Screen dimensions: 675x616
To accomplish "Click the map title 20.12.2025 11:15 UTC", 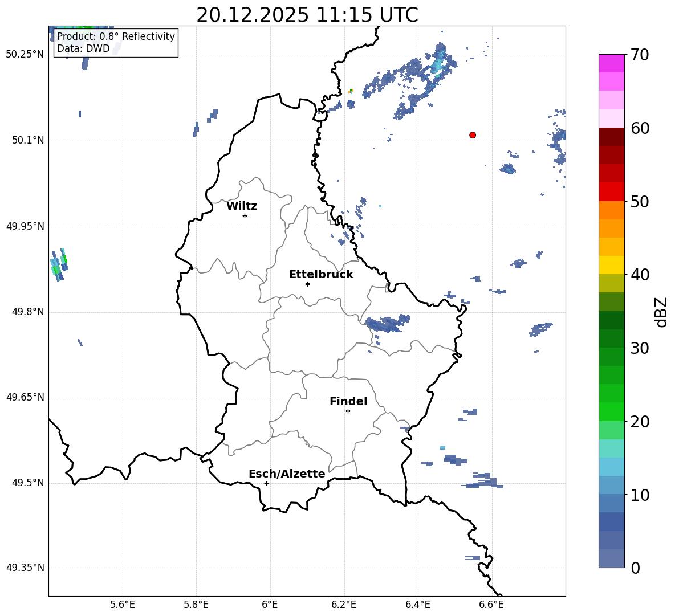I will 307,15.
